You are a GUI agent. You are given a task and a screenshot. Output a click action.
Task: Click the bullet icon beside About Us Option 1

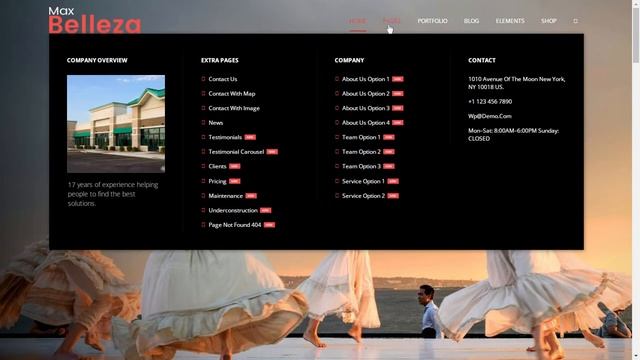pyautogui.click(x=337, y=79)
